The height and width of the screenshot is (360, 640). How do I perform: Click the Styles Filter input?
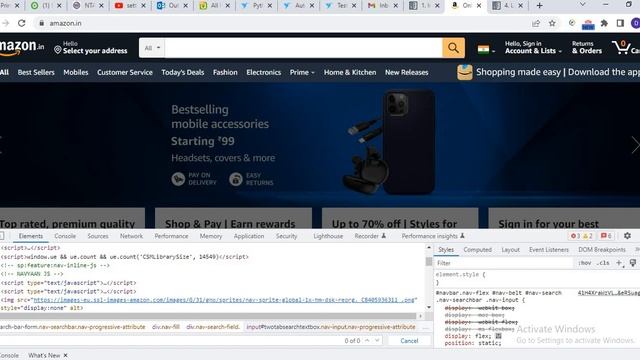pos(504,263)
